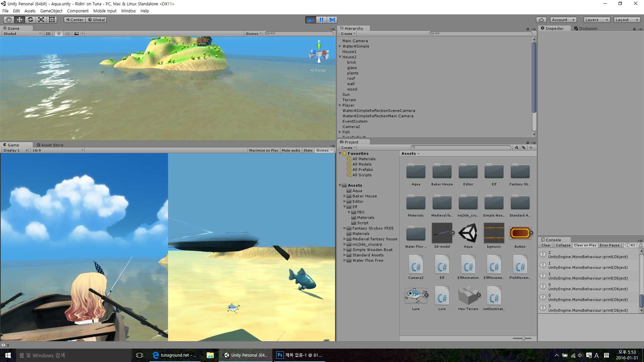Image resolution: width=644 pixels, height=362 pixels.
Task: Select the Rotate tool
Action: (x=30, y=20)
